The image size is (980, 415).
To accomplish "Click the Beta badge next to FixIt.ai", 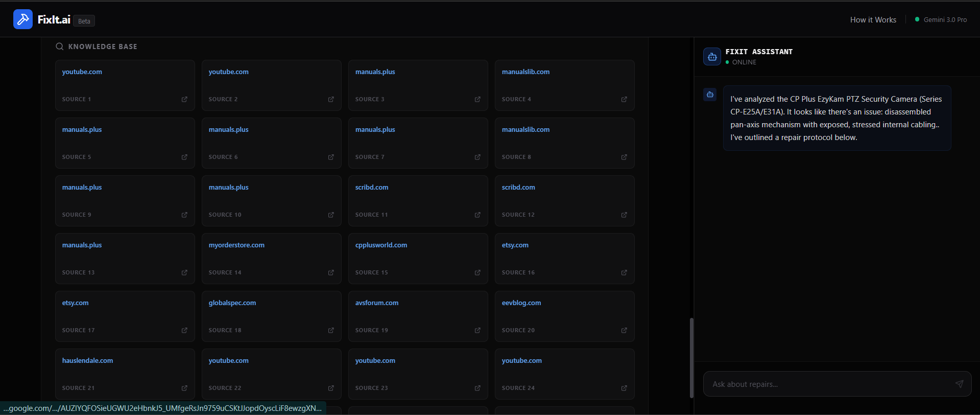I will [84, 21].
